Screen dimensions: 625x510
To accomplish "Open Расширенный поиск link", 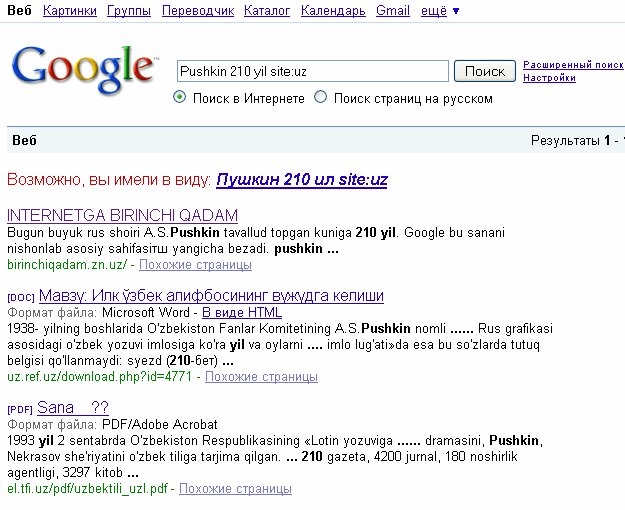I will click(x=573, y=65).
